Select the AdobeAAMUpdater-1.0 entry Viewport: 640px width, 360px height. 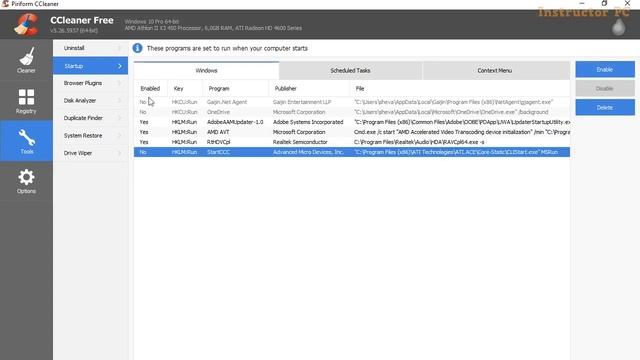pos(352,122)
